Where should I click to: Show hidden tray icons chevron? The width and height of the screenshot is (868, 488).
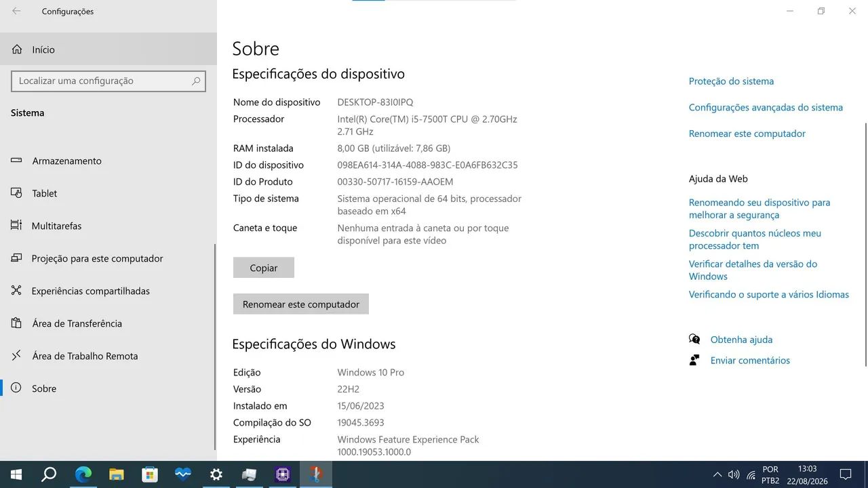pos(717,474)
